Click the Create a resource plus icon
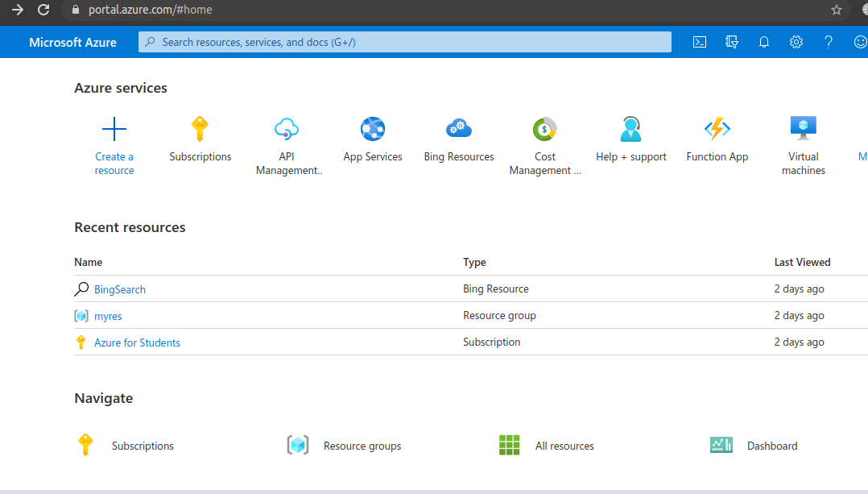868x494 pixels. [114, 129]
